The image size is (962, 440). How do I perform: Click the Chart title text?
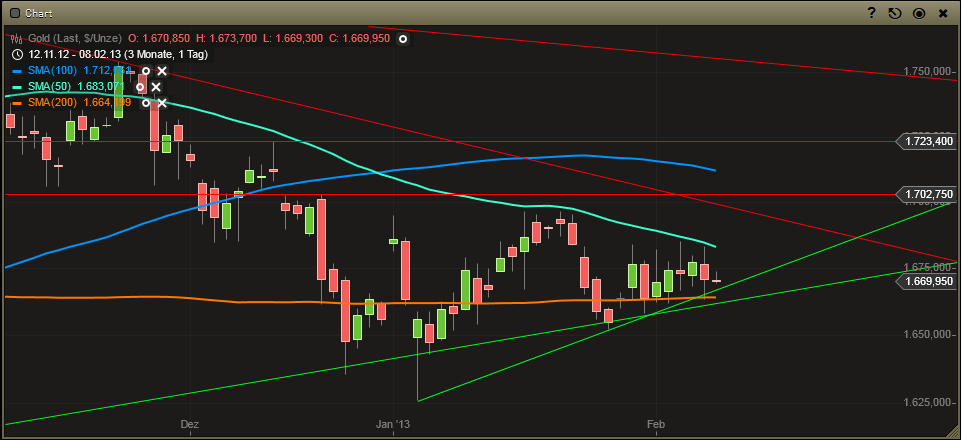coord(39,14)
